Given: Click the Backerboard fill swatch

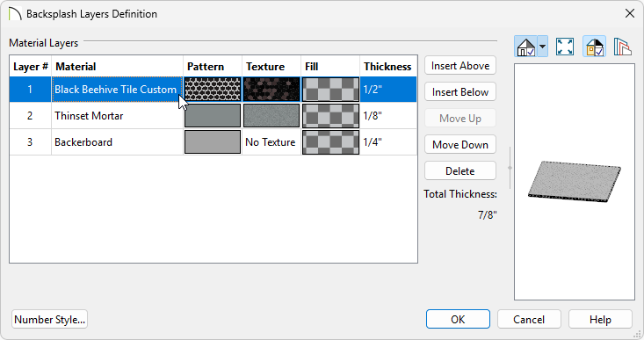Looking at the screenshot, I should (330, 142).
